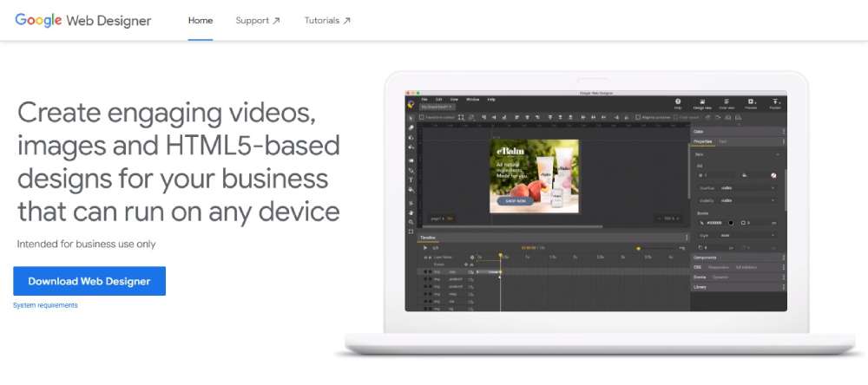The width and height of the screenshot is (868, 385).
Task: Open the Support external link
Action: [258, 21]
